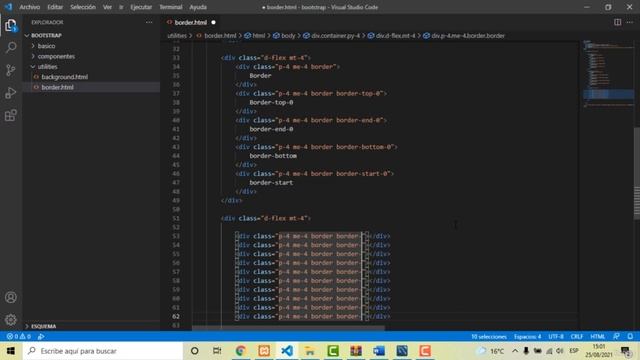Open the Explorer view in activity bar
Viewport: 640px width, 360px height.
coord(11,25)
